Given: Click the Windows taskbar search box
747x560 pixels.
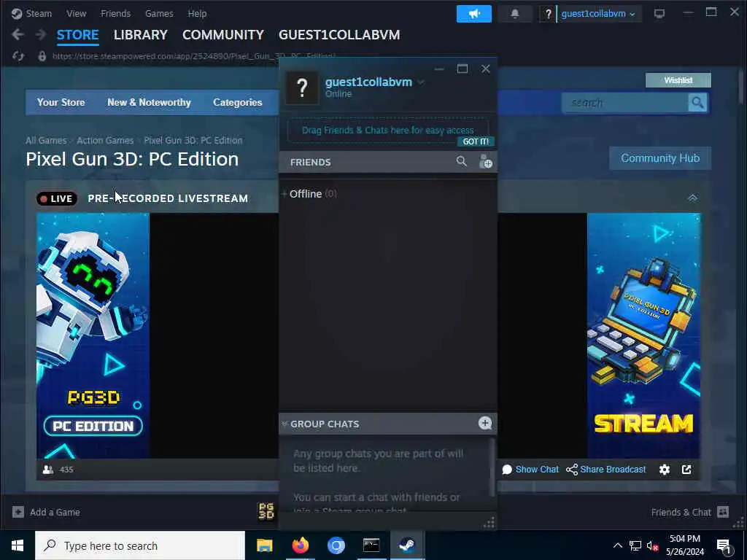Looking at the screenshot, I should [x=140, y=545].
